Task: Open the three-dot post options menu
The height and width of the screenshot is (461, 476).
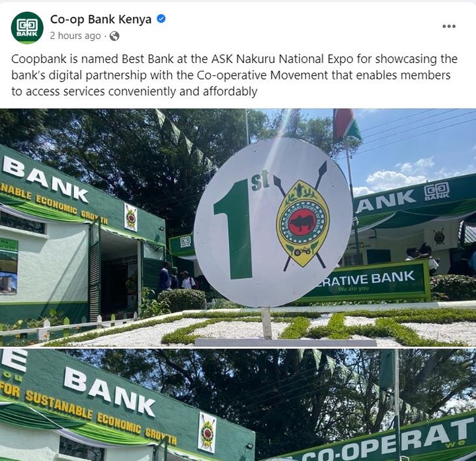Action: pos(449,26)
